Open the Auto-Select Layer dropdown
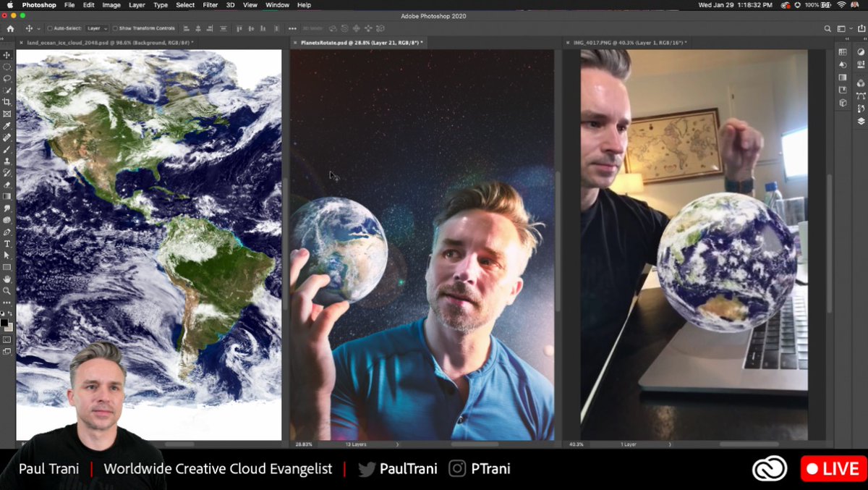 [96, 28]
